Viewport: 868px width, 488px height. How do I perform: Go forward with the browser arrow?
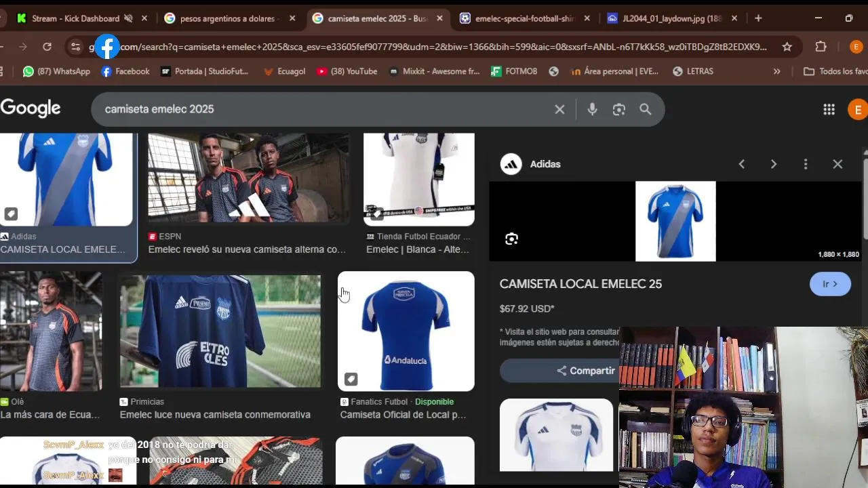[23, 47]
